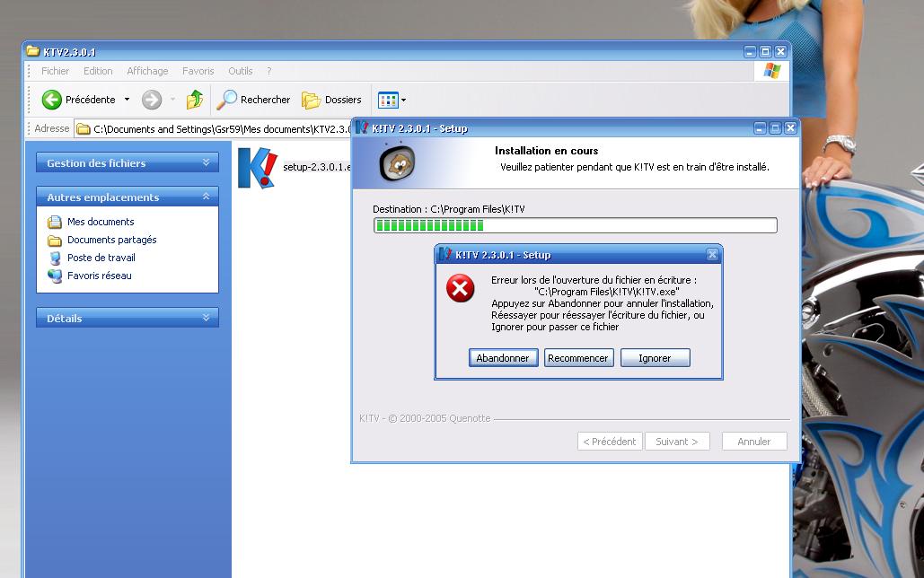Viewport: 924px width, 578px height.
Task: Collapse the Autres emplacements panel
Action: (206, 197)
